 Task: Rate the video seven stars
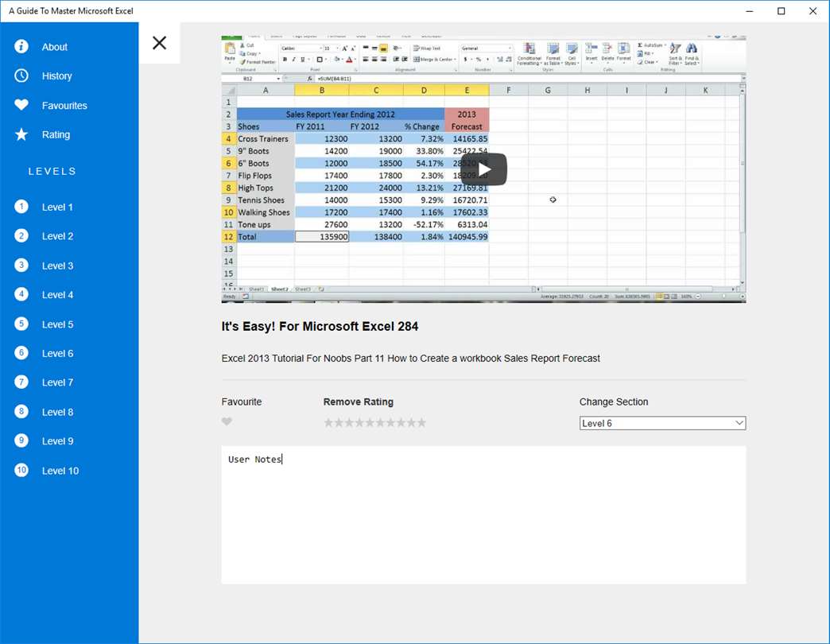(x=390, y=422)
